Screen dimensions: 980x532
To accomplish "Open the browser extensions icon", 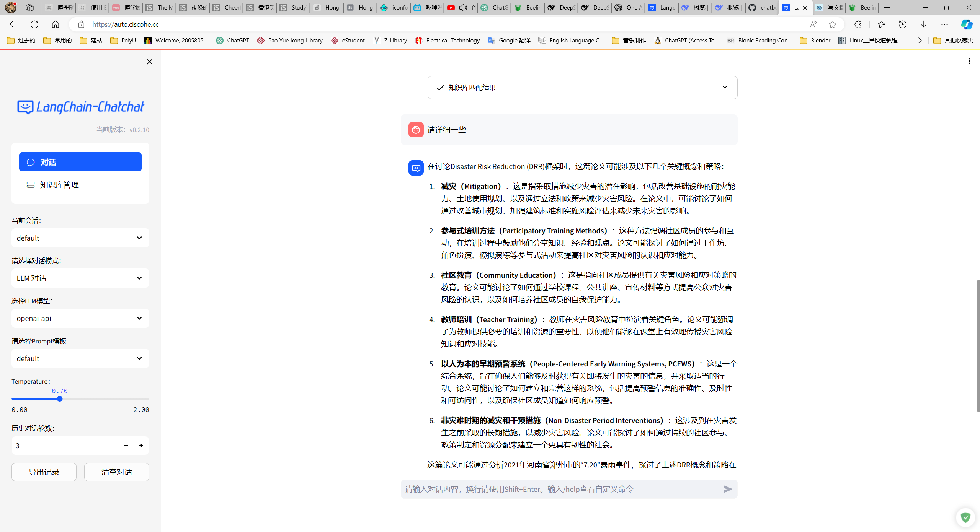I will click(x=858, y=24).
